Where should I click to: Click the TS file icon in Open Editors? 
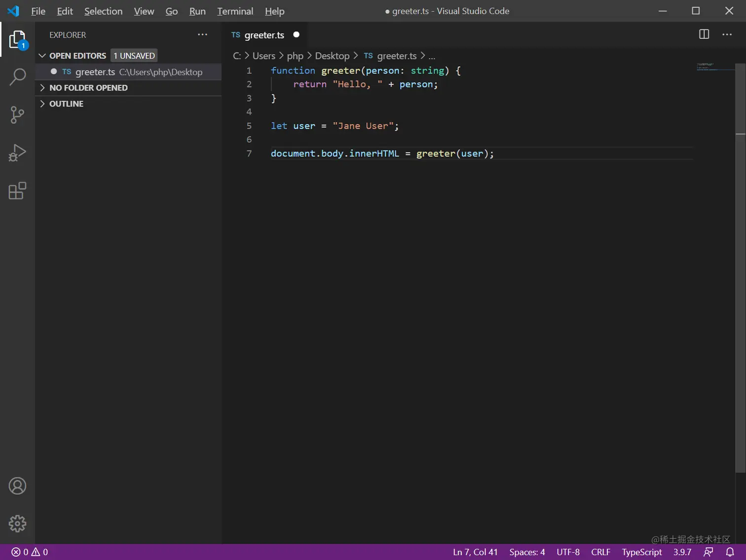pyautogui.click(x=67, y=72)
